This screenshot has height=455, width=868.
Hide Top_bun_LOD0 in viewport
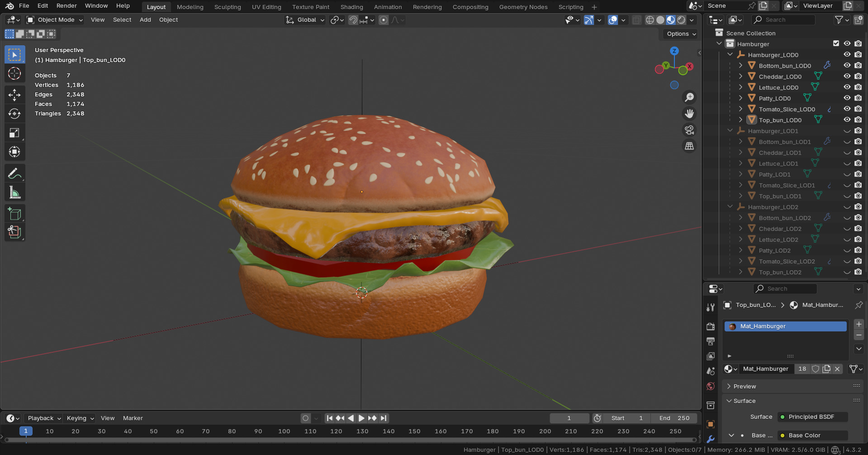tap(847, 120)
